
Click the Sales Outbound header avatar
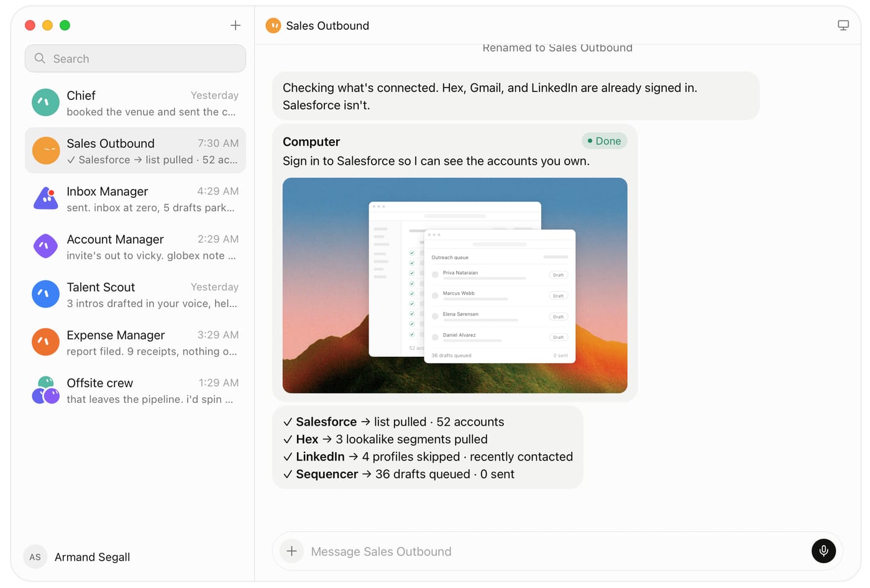pyautogui.click(x=273, y=25)
